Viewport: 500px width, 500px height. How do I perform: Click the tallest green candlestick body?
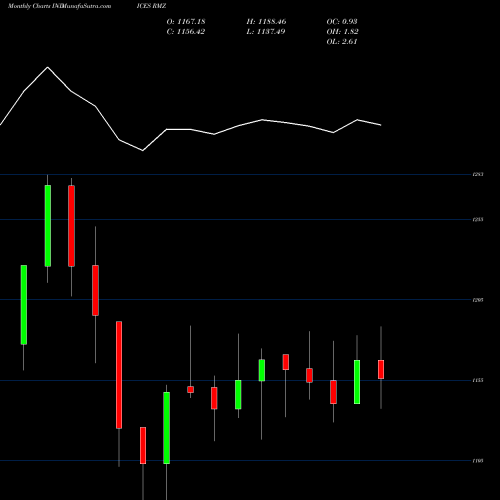pos(48,226)
